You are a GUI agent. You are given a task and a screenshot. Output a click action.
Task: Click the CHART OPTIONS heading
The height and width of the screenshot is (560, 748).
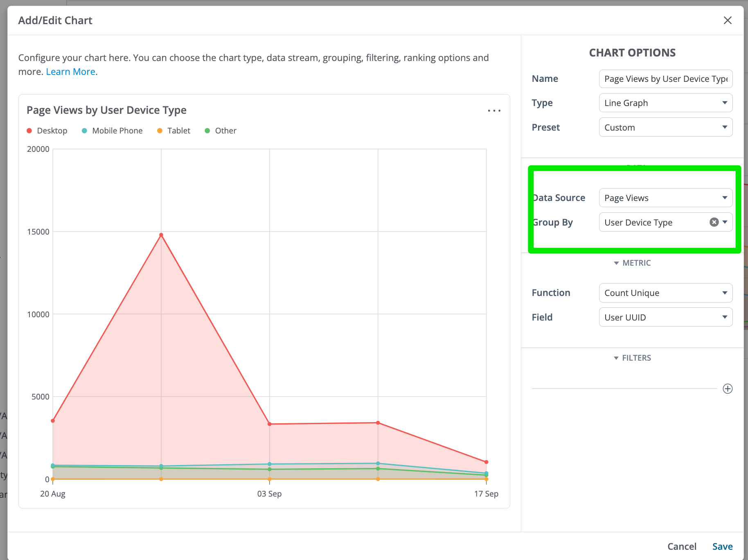point(632,53)
